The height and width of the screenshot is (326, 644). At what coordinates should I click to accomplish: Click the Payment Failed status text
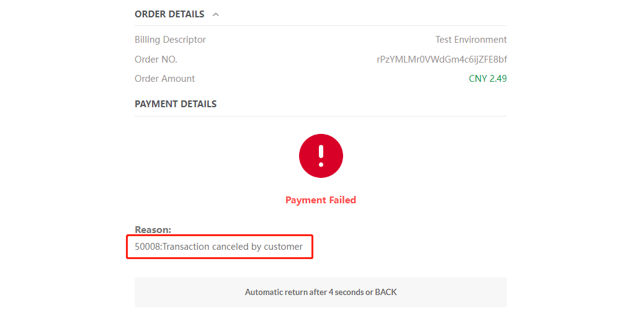point(321,200)
